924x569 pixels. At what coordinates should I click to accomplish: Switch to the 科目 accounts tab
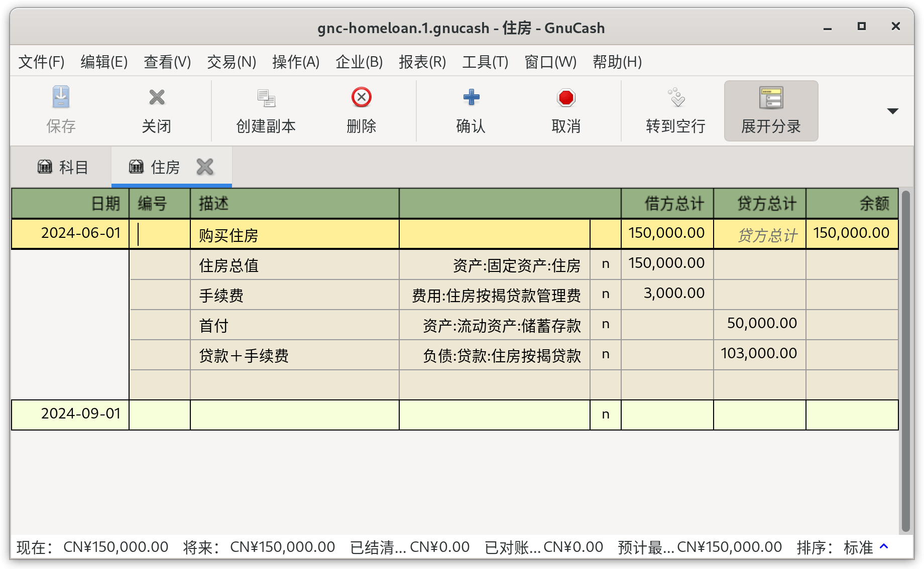coord(62,167)
